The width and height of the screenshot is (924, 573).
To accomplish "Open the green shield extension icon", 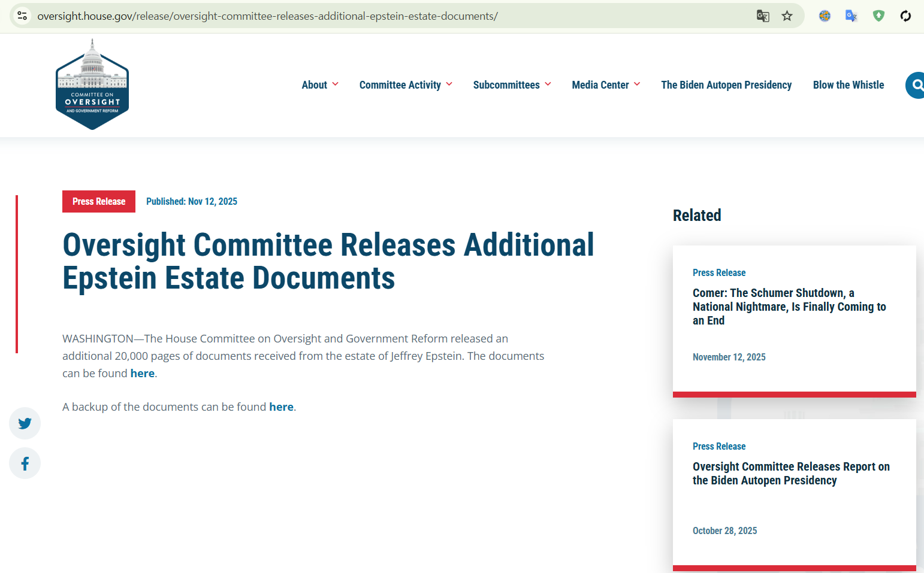I will pos(878,16).
